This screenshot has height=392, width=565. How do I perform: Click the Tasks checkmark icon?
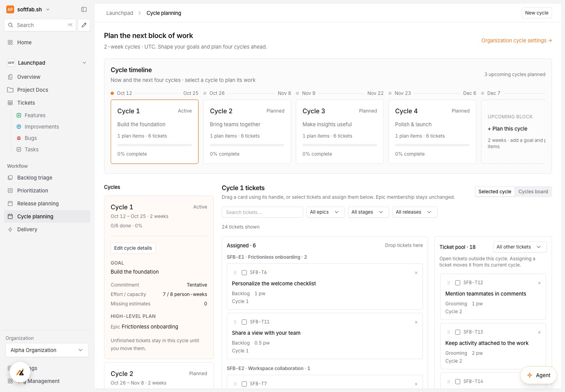click(x=19, y=149)
